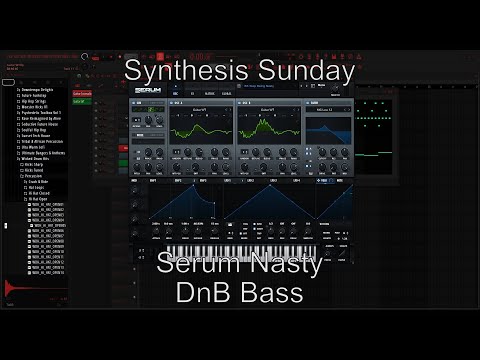Viewport: 480px width, 360px height.
Task: Toggle the NOISE oscillator enable switch
Action: click(134, 135)
